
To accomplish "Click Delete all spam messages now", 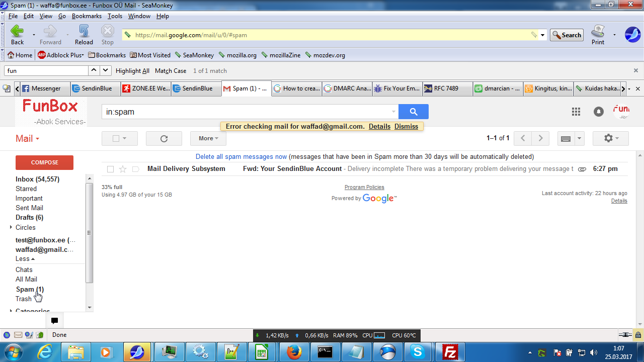I will coord(242,157).
